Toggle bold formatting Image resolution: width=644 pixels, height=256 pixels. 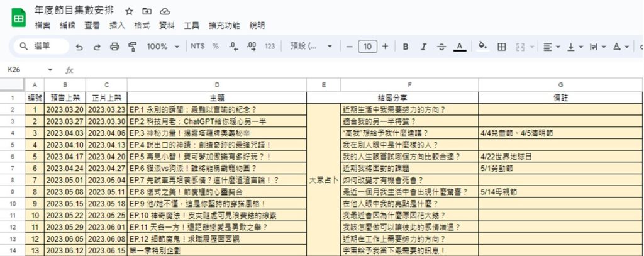click(x=406, y=47)
